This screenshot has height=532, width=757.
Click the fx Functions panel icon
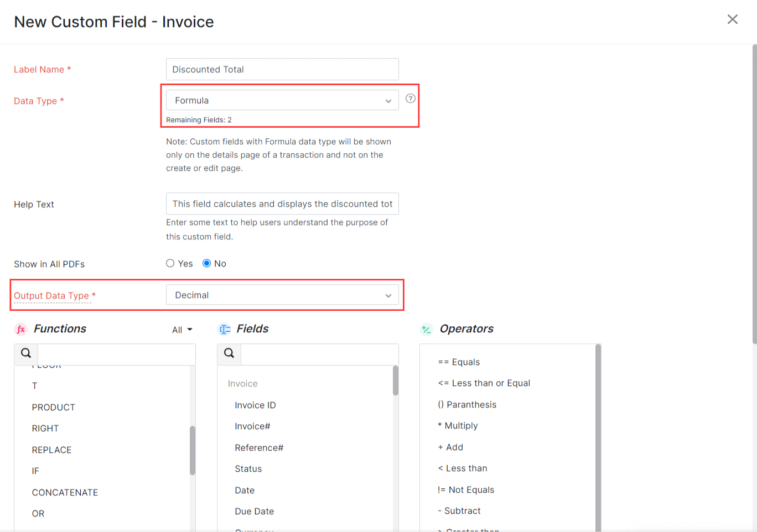click(x=21, y=328)
